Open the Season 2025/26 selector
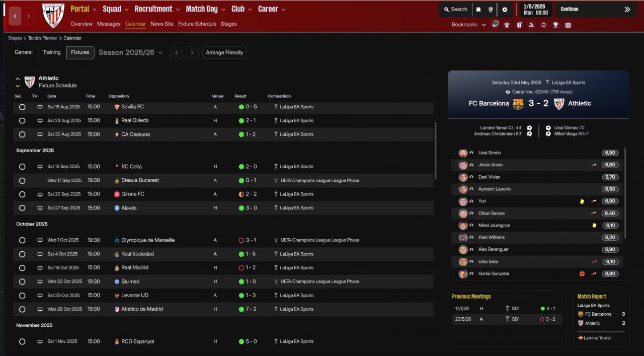This screenshot has width=644, height=356. tap(131, 52)
